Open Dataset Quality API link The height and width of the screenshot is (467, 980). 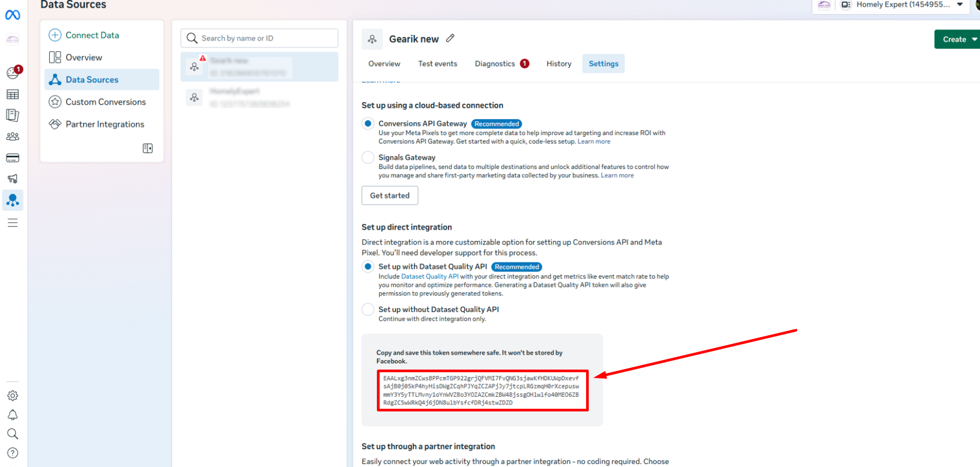(x=430, y=276)
